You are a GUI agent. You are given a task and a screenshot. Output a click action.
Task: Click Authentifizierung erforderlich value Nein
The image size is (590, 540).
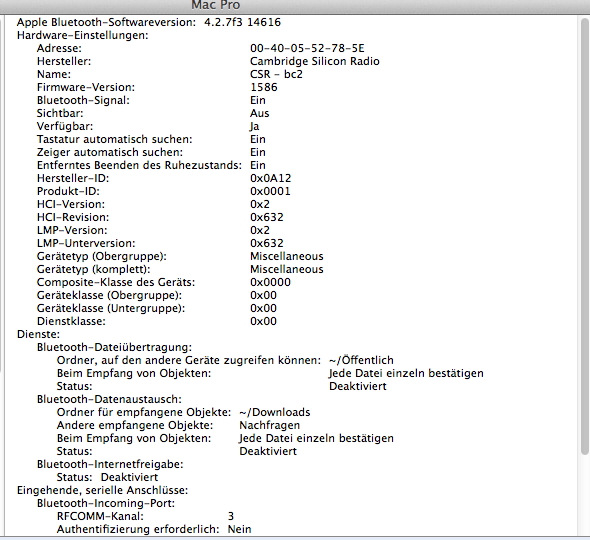tap(239, 529)
